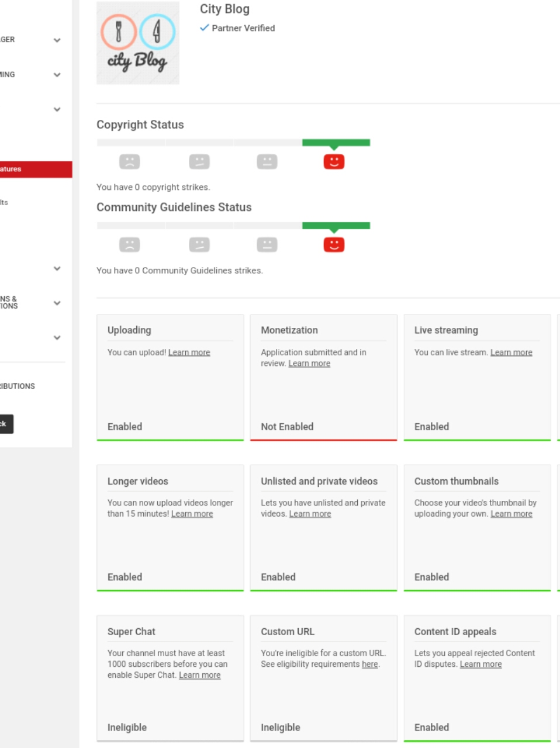
Task: Click the straight-mouth neutral face under Copyright Status
Action: (267, 162)
